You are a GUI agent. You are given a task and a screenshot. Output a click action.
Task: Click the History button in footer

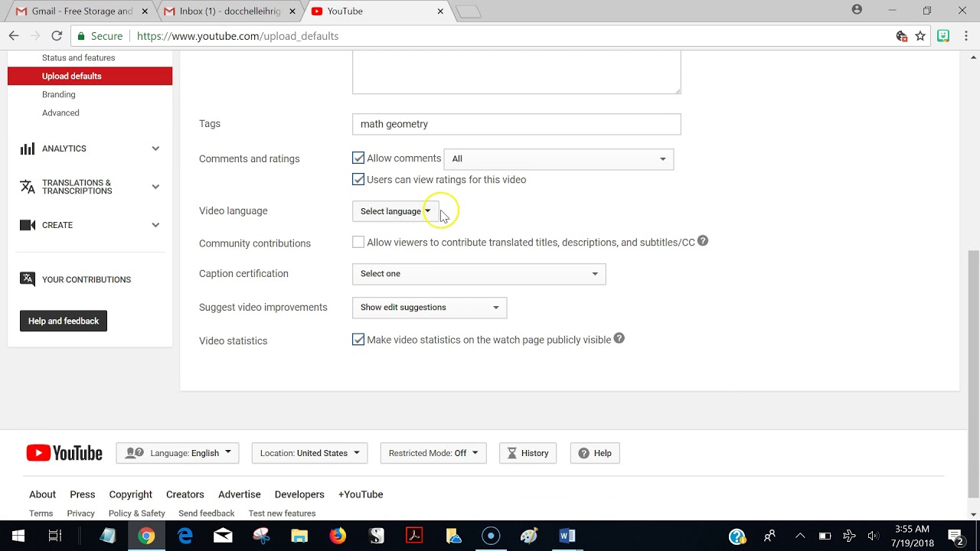click(528, 453)
